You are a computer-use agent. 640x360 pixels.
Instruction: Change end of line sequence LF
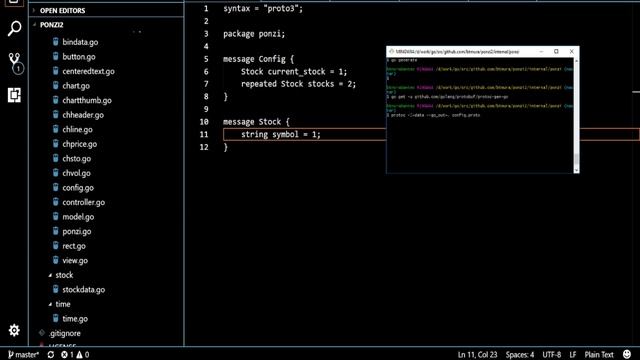tap(573, 355)
